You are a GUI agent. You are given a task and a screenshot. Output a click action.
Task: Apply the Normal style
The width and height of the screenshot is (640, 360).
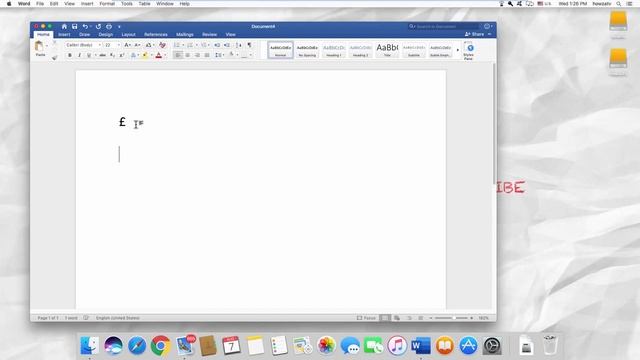[x=280, y=50]
